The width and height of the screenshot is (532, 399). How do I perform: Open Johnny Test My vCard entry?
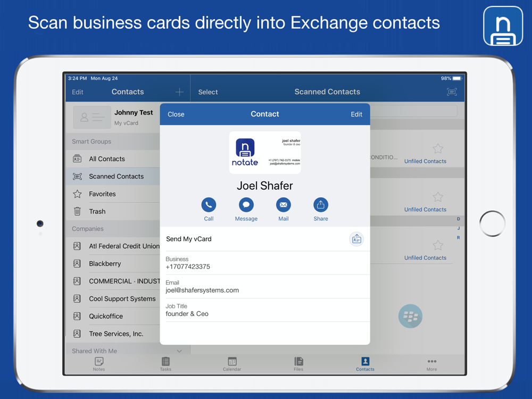coord(113,118)
